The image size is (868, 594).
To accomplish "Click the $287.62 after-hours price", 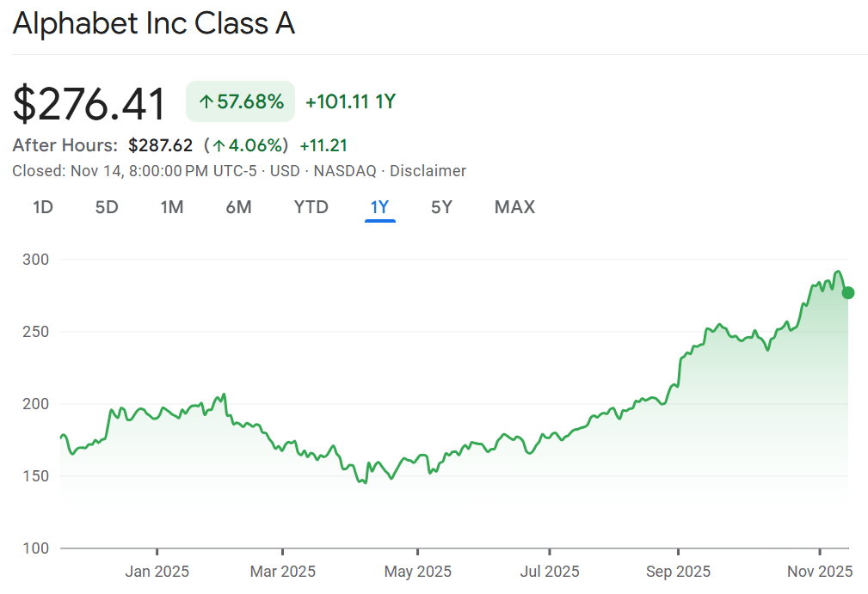I will (x=160, y=145).
